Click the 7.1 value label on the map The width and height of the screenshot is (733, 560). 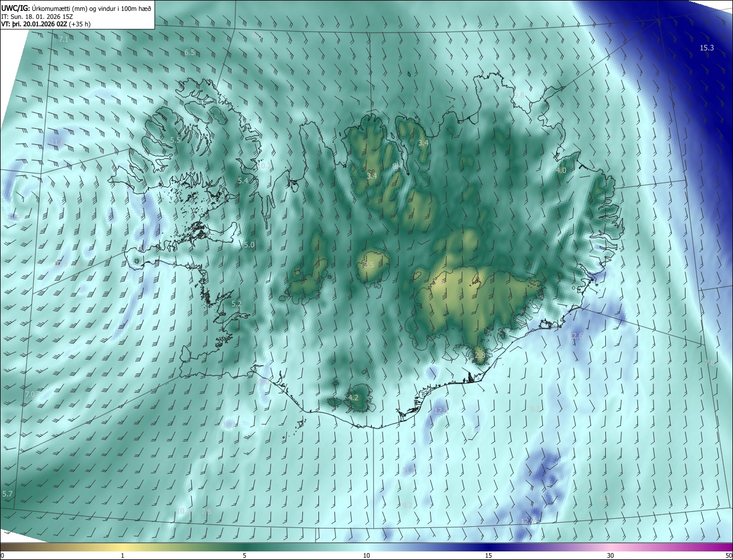tap(63, 39)
